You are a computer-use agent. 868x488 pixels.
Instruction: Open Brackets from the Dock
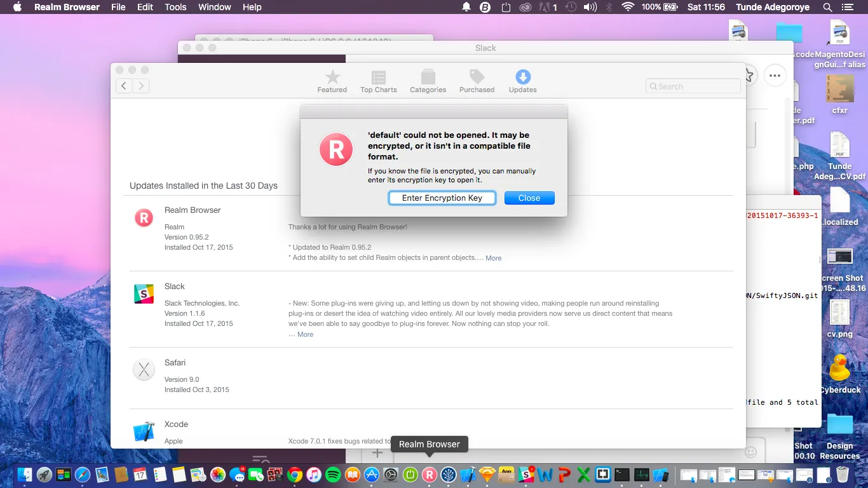pyautogui.click(x=603, y=474)
